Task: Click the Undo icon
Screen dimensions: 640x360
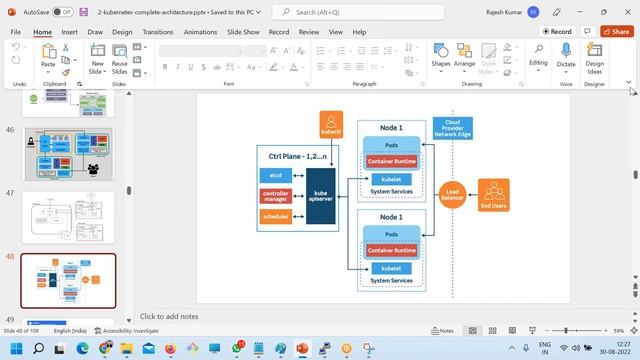Action: pyautogui.click(x=16, y=47)
